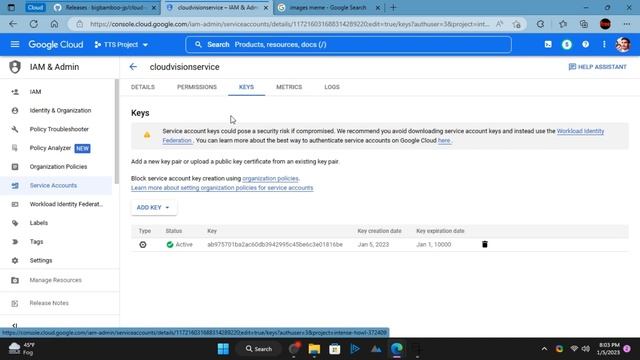The image size is (640, 360).
Task: Click the Manage Resources icon
Action: 15,280
